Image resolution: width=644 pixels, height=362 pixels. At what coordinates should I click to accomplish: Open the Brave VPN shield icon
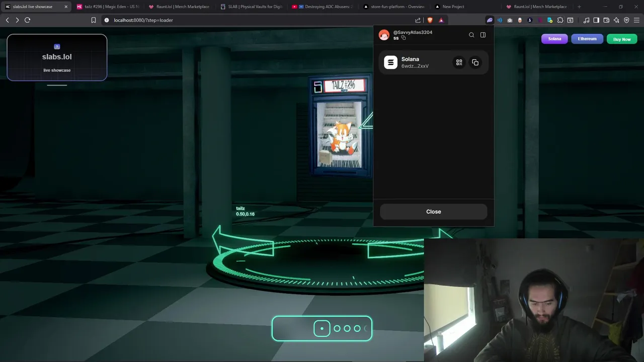coord(626,20)
